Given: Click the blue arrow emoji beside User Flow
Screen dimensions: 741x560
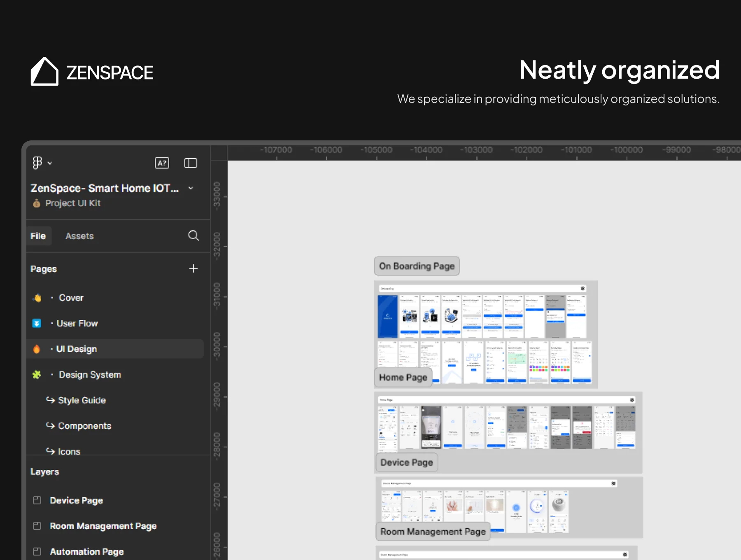Looking at the screenshot, I should (x=37, y=323).
